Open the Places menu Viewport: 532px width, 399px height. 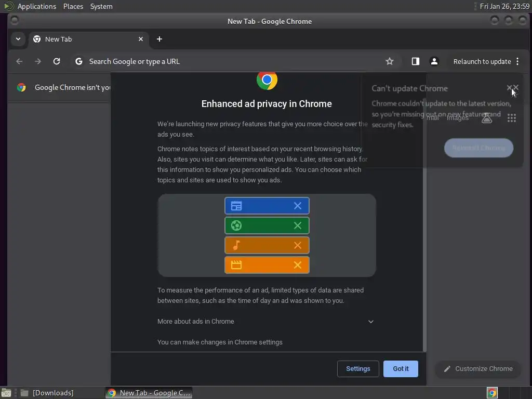coord(73,6)
